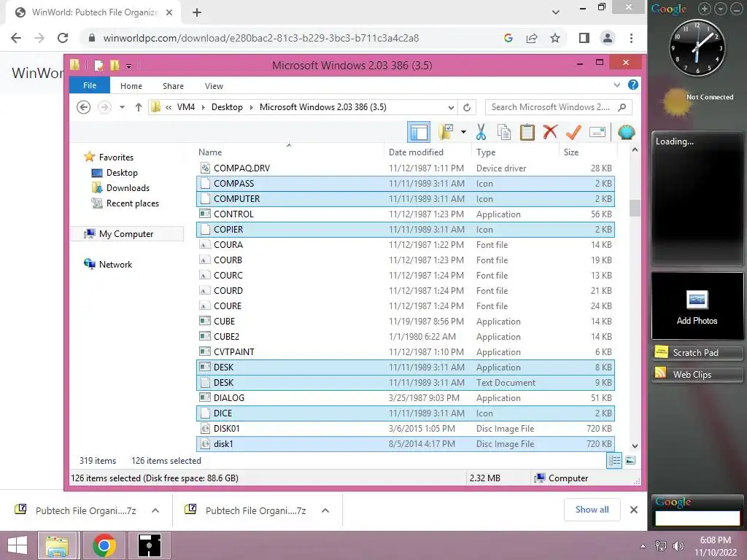Image resolution: width=747 pixels, height=560 pixels.
Task: Open Downloads in the navigation pane
Action: [128, 188]
